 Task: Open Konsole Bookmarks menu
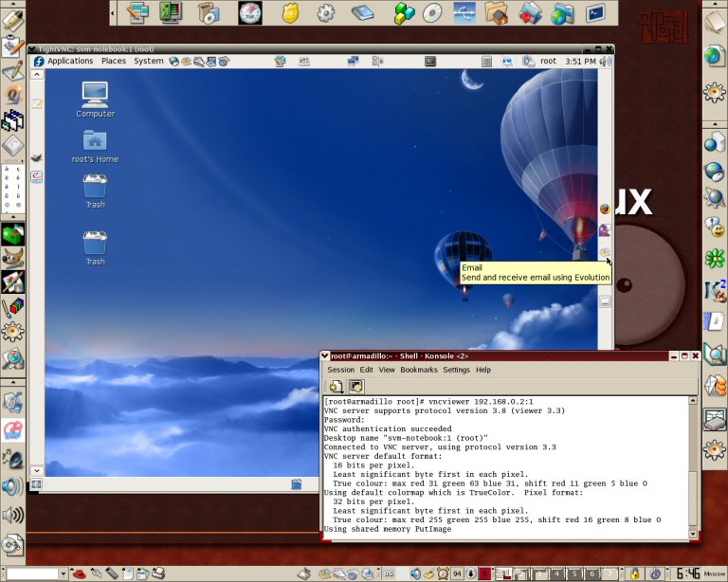coord(419,370)
